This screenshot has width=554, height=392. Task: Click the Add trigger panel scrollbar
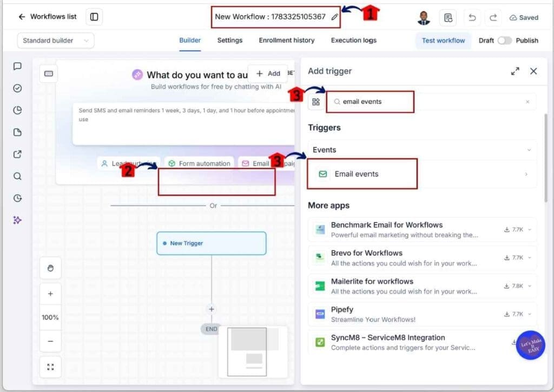tap(546, 157)
